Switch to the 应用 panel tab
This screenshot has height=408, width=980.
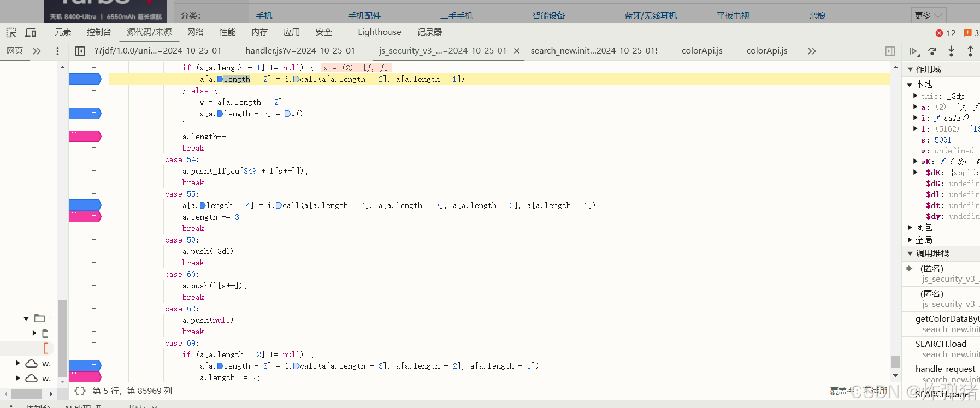[292, 32]
